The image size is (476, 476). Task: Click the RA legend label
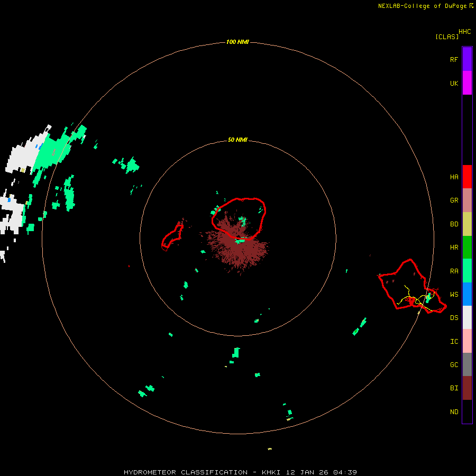(x=454, y=271)
